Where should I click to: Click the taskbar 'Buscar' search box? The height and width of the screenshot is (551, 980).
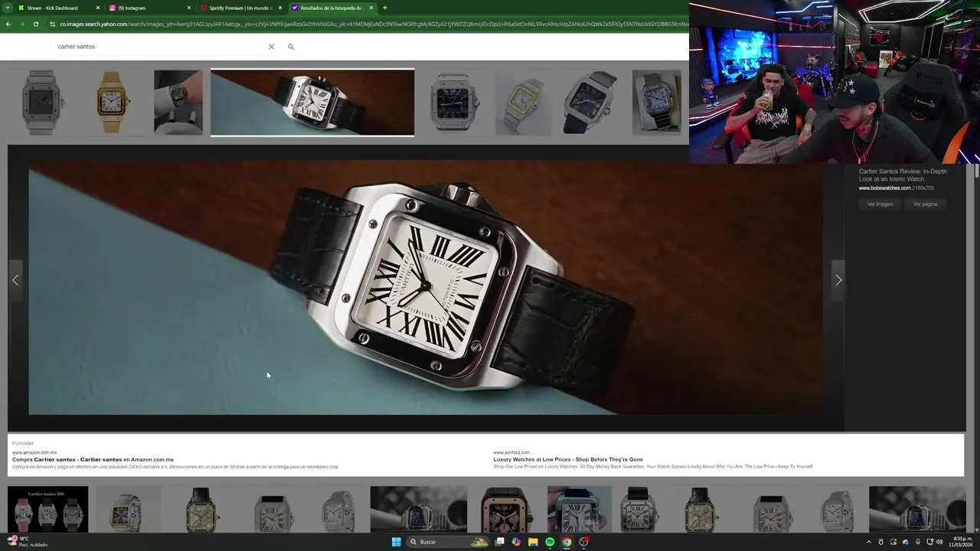point(447,542)
